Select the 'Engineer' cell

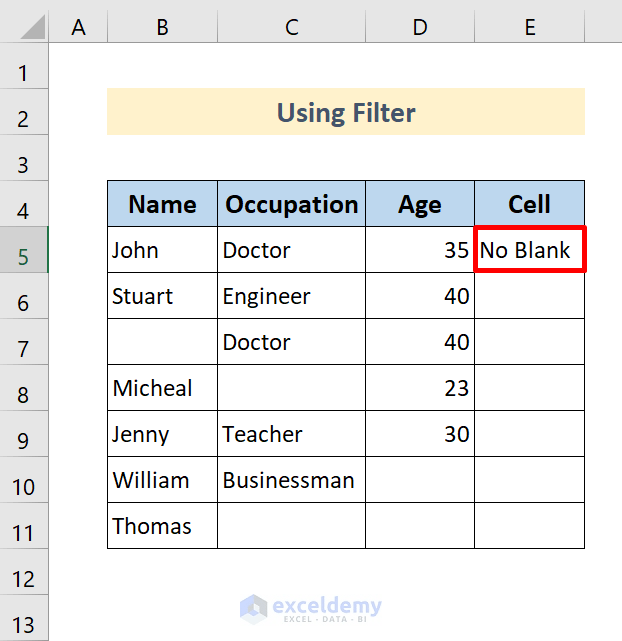[291, 296]
